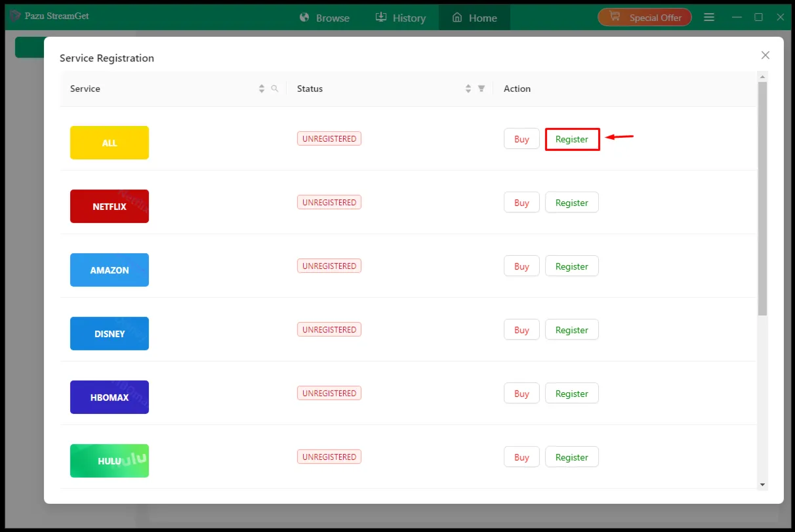Click the AMAZON service badge

tap(110, 270)
